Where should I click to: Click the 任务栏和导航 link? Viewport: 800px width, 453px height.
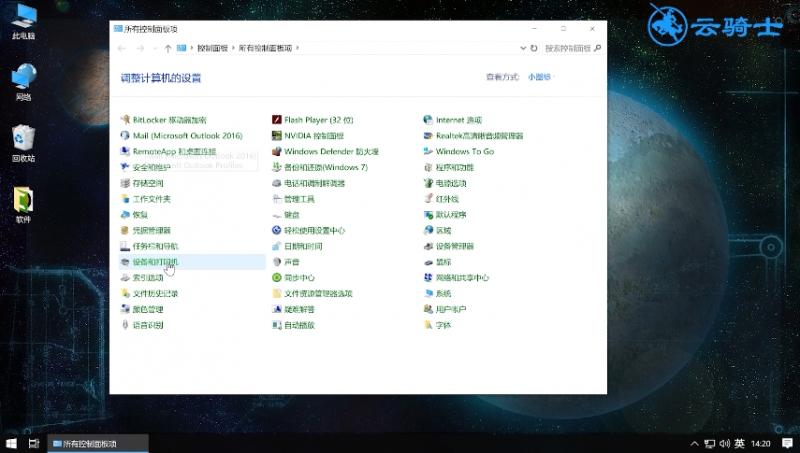156,246
